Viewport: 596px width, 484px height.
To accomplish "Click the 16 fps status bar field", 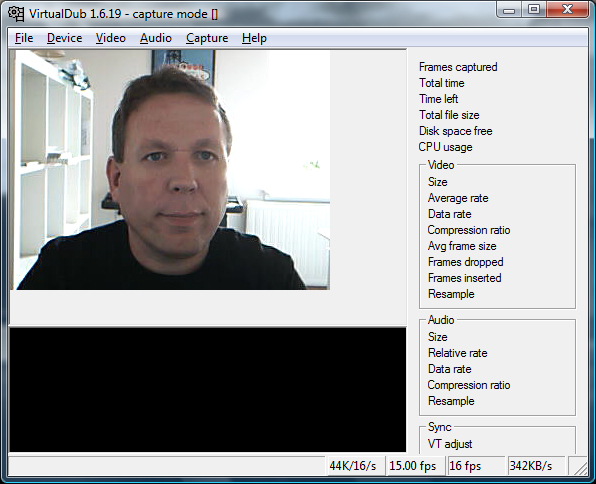I will click(476, 466).
